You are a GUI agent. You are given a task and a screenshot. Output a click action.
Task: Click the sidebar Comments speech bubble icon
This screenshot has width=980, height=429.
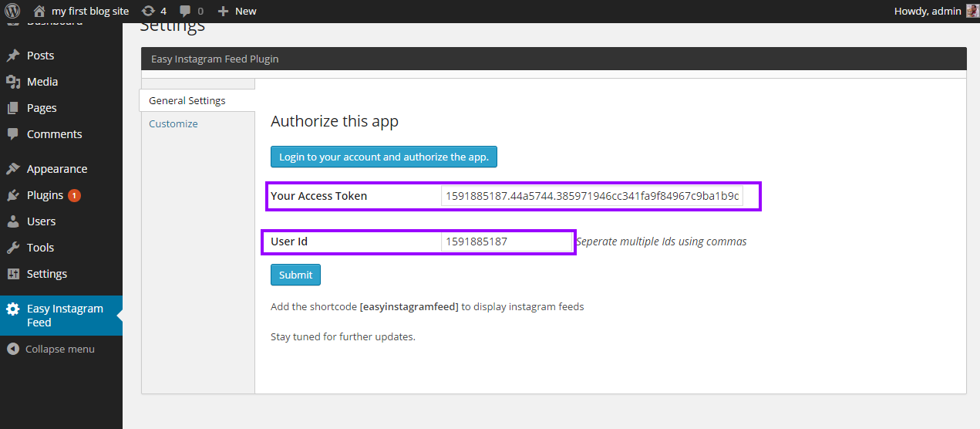coord(12,133)
